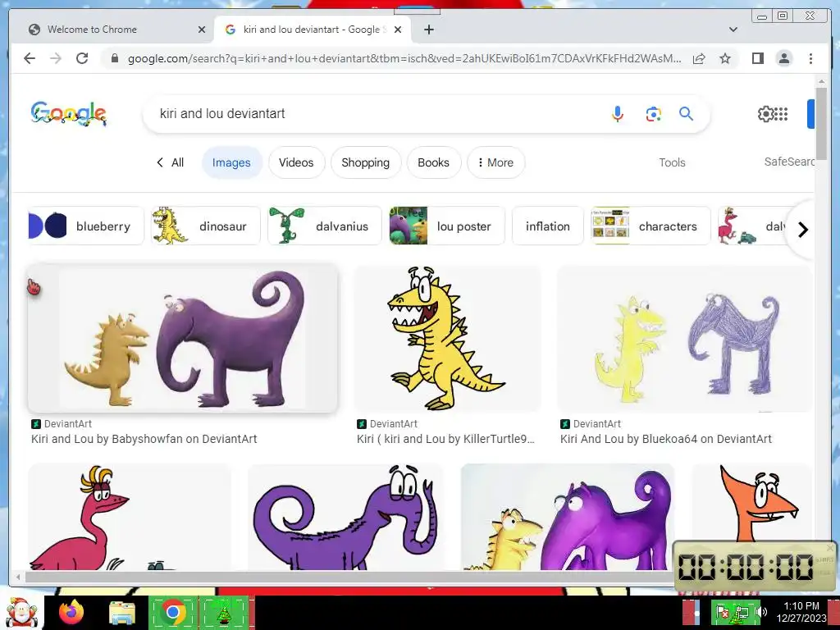Select Chrome in the taskbar
This screenshot has width=840, height=630.
[x=172, y=612]
